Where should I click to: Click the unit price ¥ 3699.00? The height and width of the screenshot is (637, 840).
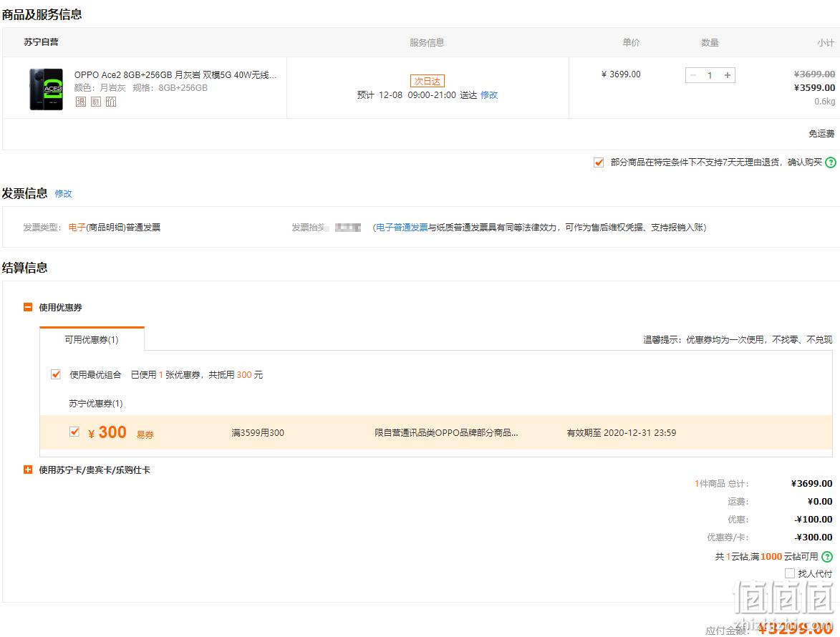[x=621, y=74]
